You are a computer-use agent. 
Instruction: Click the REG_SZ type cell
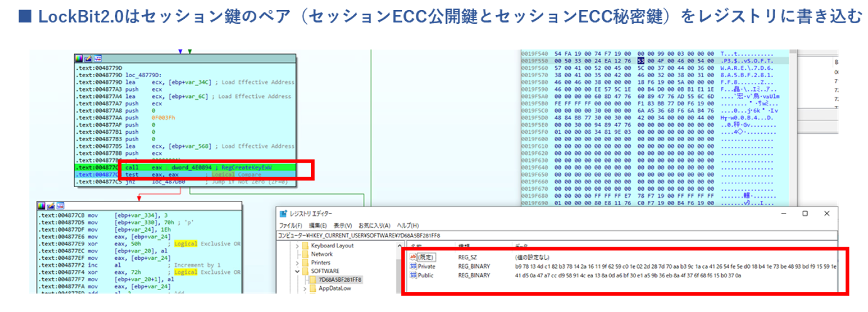[x=468, y=257]
